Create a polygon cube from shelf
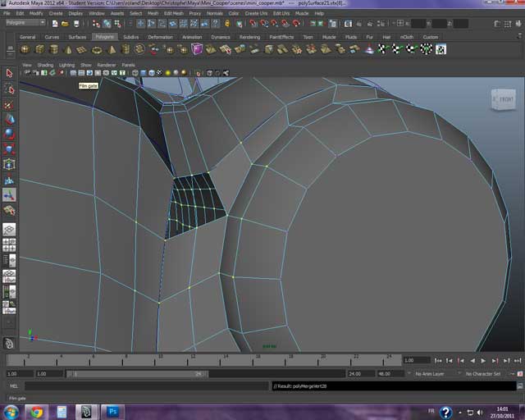This screenshot has width=525, height=420. 40,49
